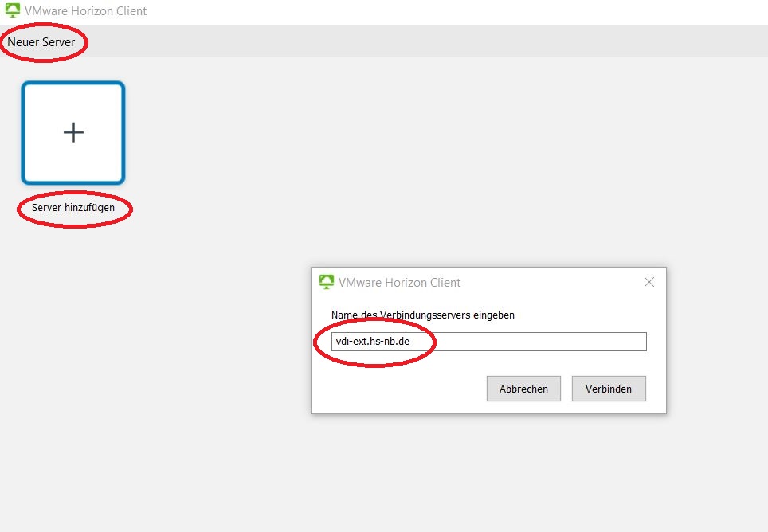This screenshot has width=768, height=532.
Task: Click the Verbinden button
Action: [x=609, y=389]
